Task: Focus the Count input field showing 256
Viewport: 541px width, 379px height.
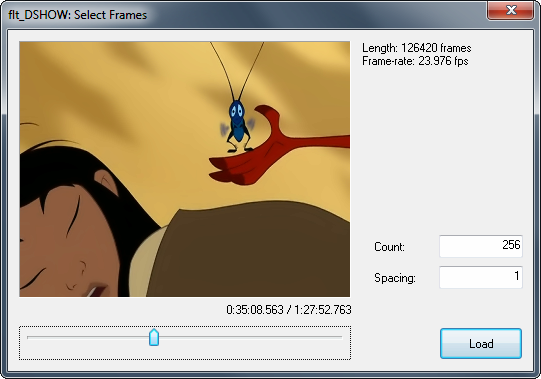Action: pyautogui.click(x=481, y=246)
